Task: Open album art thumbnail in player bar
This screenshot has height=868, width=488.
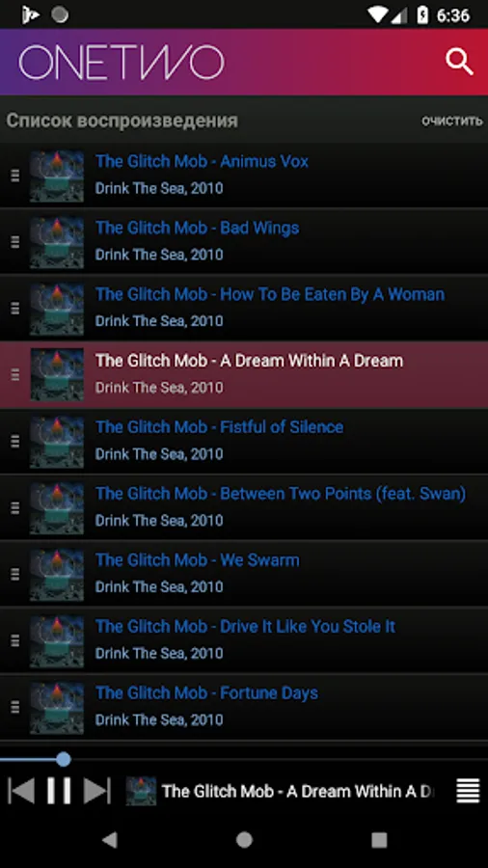Action: click(141, 791)
